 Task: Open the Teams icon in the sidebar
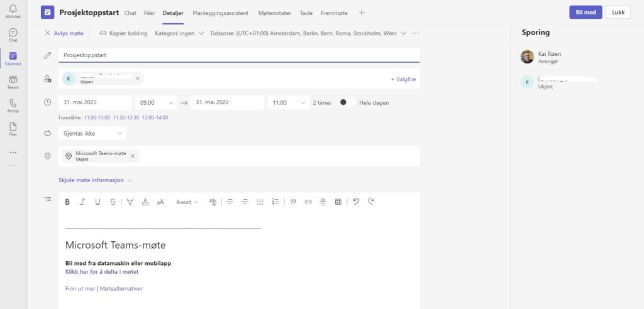click(x=13, y=82)
